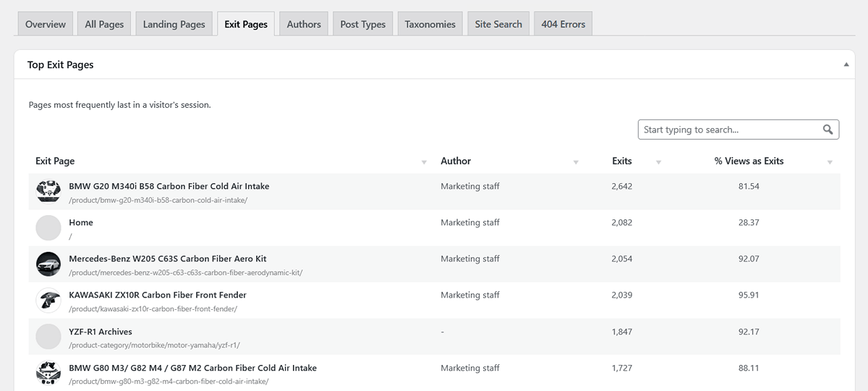
Task: Click the 2,082 exits value
Action: [621, 222]
